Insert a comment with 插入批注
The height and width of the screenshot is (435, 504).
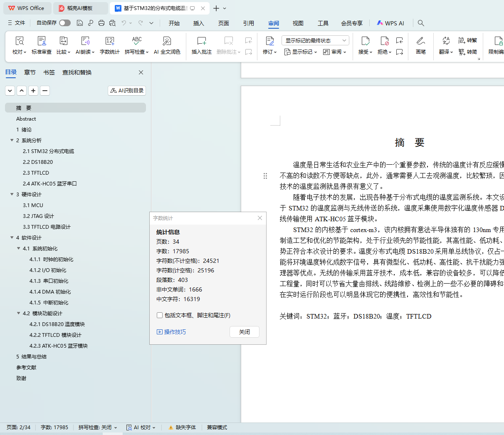(201, 45)
